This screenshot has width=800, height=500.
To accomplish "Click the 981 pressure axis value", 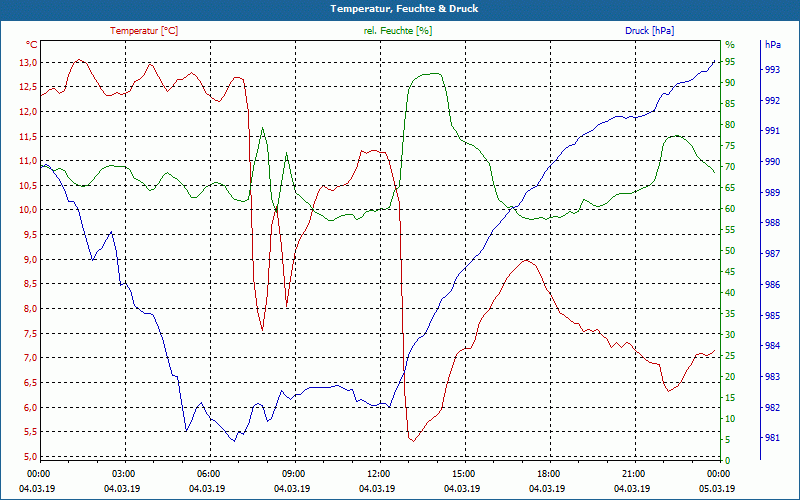I will pyautogui.click(x=772, y=438).
